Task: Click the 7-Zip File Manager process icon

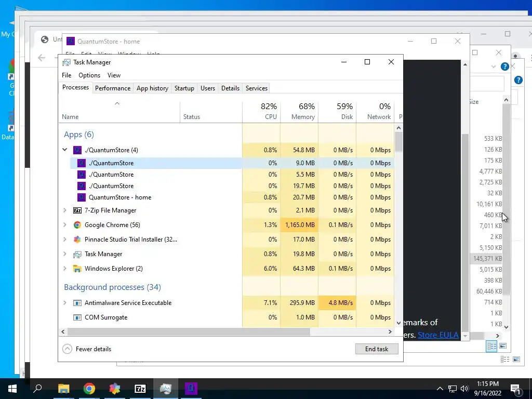Action: [77, 210]
